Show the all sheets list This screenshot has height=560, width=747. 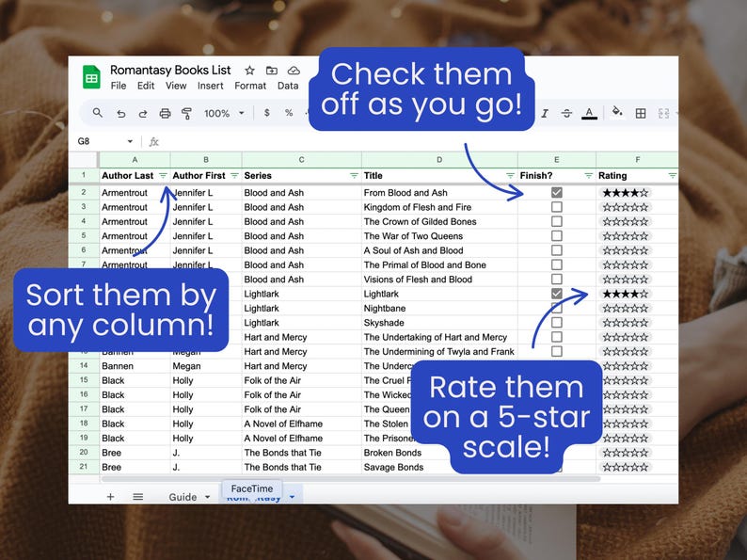click(138, 497)
